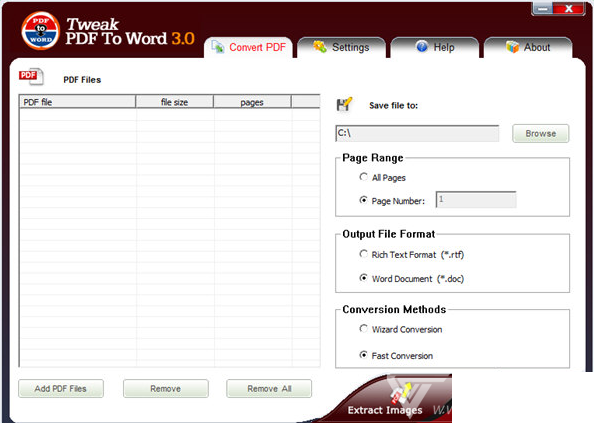Minimize the application window

(542, 9)
